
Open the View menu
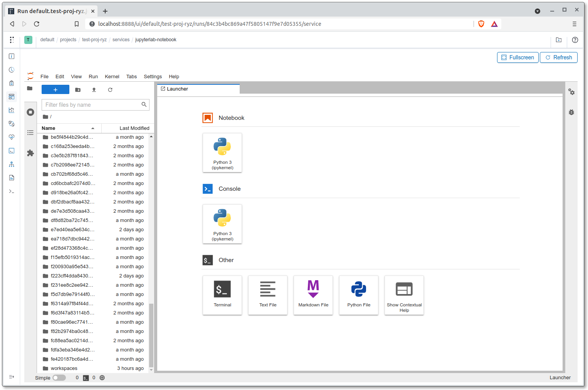coord(76,76)
